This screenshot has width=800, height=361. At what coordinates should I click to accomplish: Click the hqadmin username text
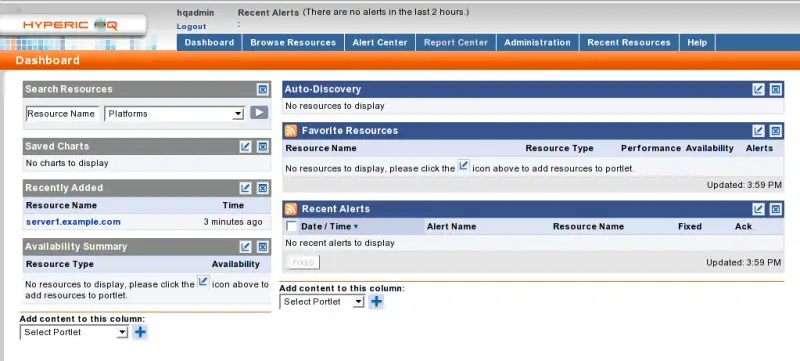tap(195, 13)
